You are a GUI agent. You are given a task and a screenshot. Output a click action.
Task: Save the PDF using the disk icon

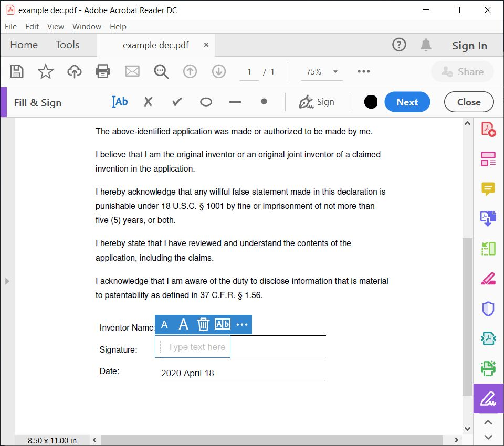(x=16, y=71)
